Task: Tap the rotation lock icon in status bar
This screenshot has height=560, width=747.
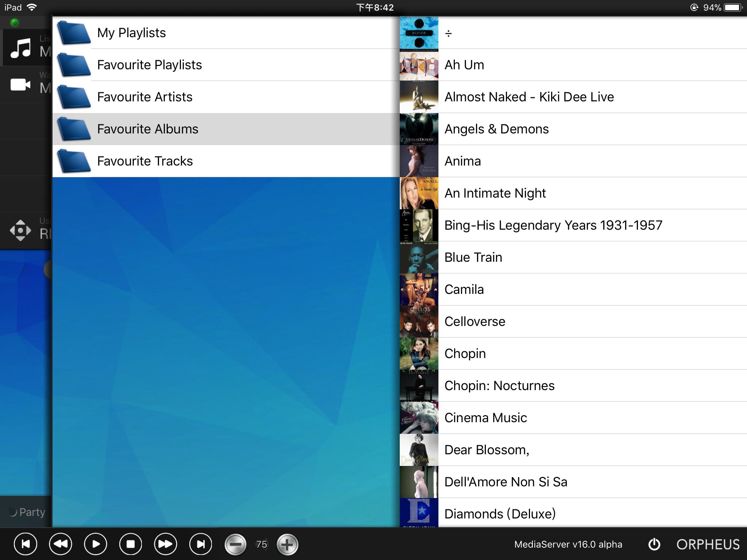Action: click(694, 7)
